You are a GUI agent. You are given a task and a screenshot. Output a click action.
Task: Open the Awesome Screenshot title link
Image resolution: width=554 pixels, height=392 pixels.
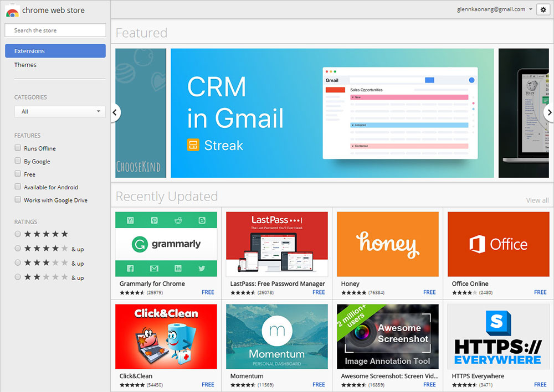389,376
